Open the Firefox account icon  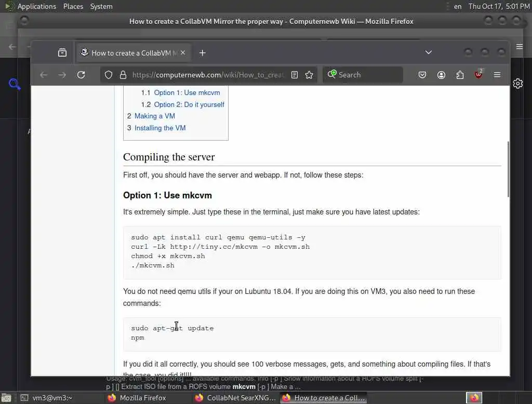click(441, 75)
